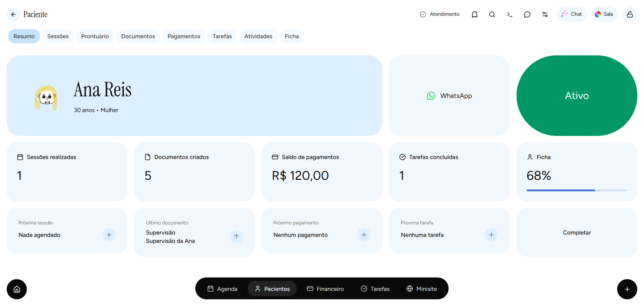Click the Paciente page title
The image size is (644, 306).
(36, 14)
